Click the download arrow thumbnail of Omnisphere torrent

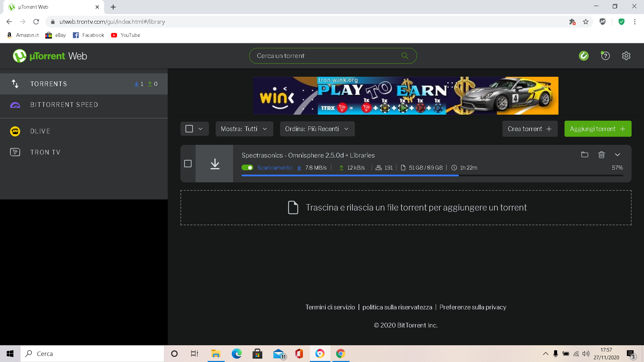click(214, 164)
